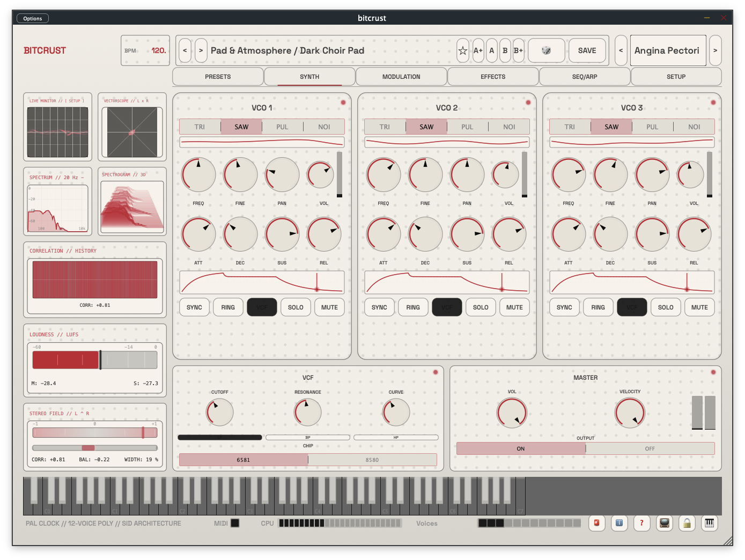The height and width of the screenshot is (560, 745).
Task: Click the Vectorscope display
Action: click(x=132, y=132)
